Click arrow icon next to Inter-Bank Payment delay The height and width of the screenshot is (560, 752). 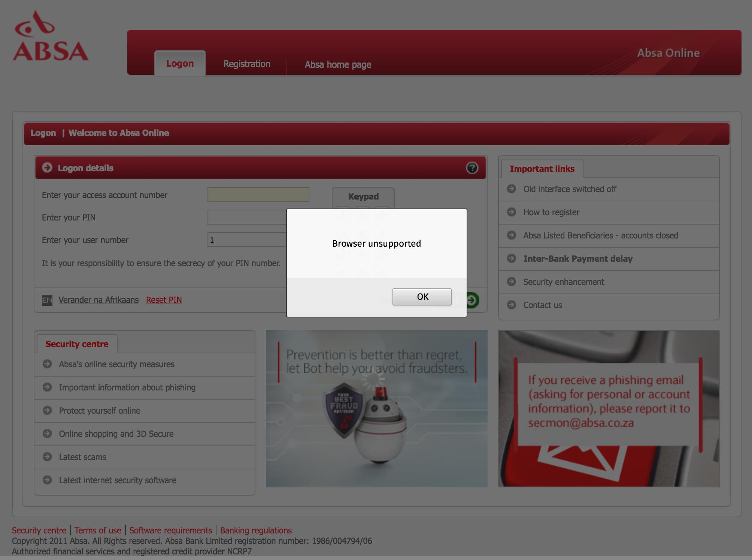[x=512, y=258]
